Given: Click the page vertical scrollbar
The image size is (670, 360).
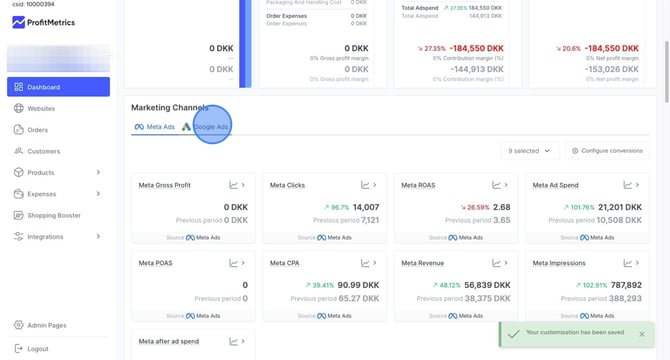Looking at the screenshot, I should [667, 72].
